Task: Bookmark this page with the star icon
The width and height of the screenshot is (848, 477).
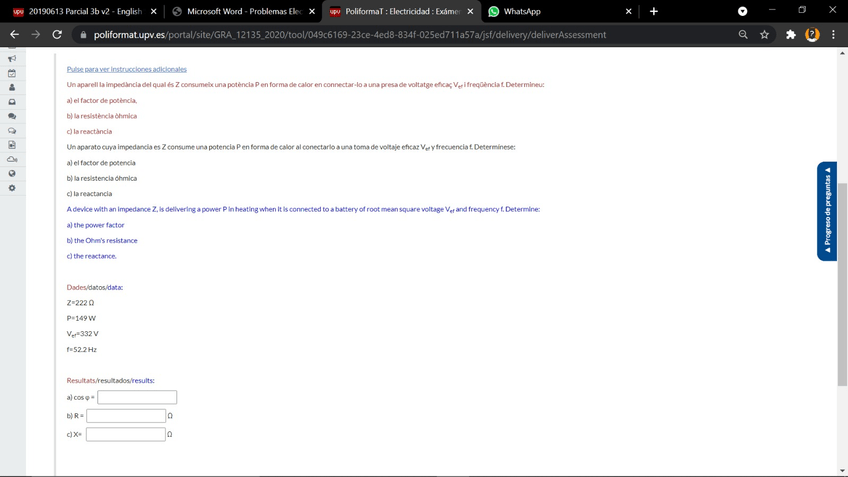Action: click(765, 35)
